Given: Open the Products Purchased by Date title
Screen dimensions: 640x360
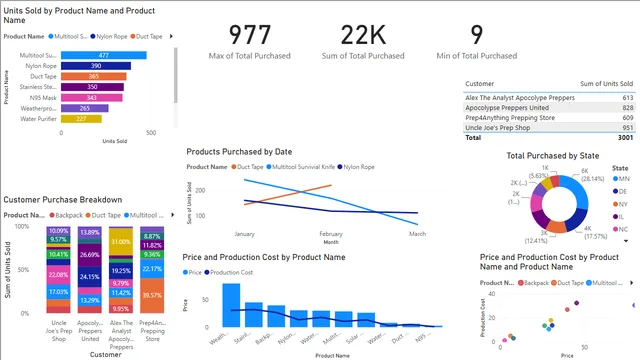Looking at the screenshot, I should 239,152.
